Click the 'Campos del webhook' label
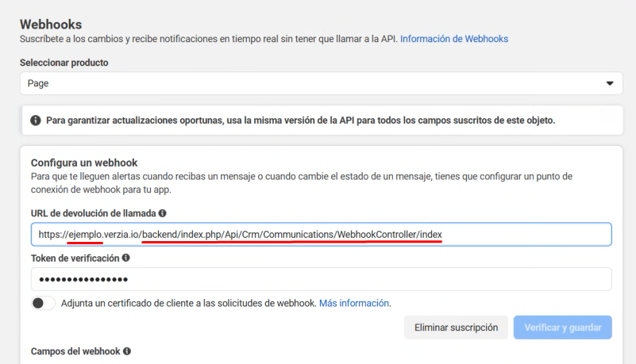The width and height of the screenshot is (636, 364). pos(75,351)
